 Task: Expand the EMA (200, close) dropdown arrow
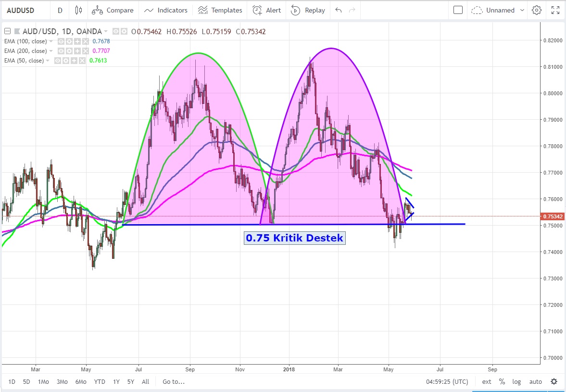(x=51, y=51)
